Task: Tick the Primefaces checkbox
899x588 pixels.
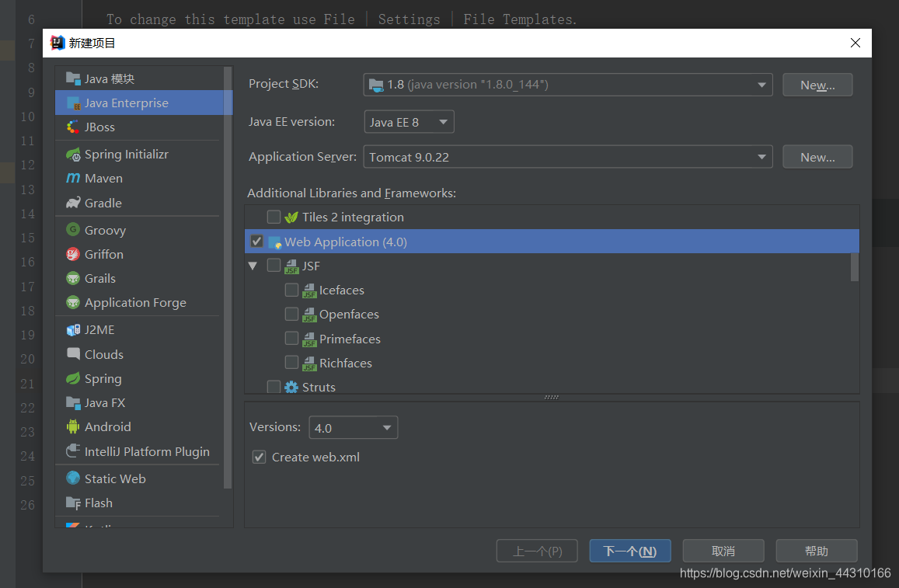Action: 291,338
